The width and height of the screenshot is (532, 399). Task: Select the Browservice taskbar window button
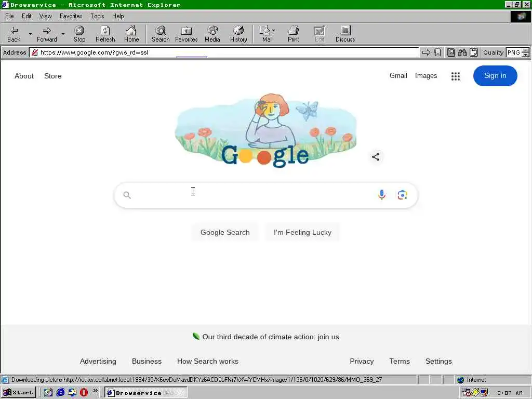(x=146, y=393)
